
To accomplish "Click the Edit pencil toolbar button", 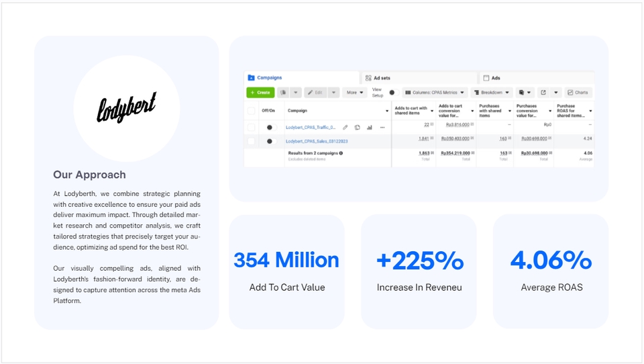I will coord(315,93).
